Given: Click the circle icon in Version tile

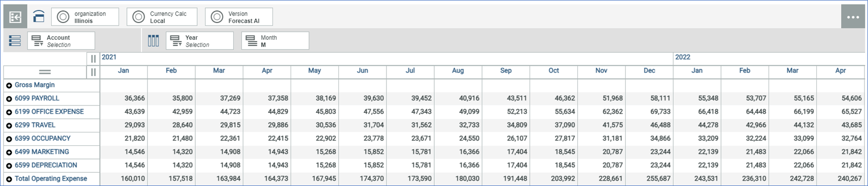Looking at the screenshot, I should pos(217,17).
